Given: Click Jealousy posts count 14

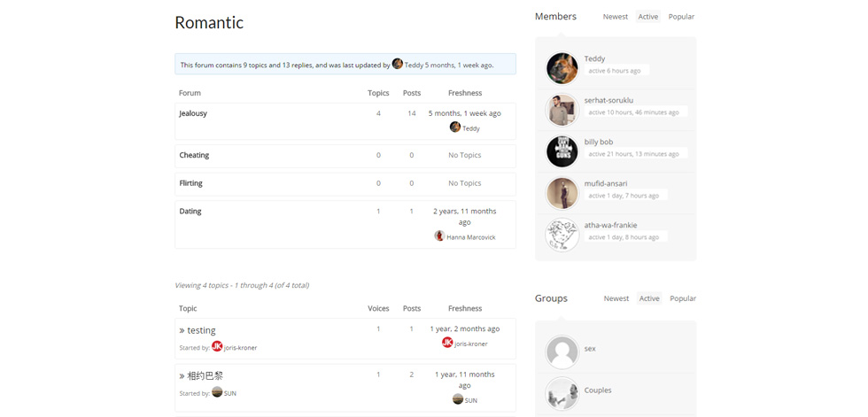Looking at the screenshot, I should 411,113.
